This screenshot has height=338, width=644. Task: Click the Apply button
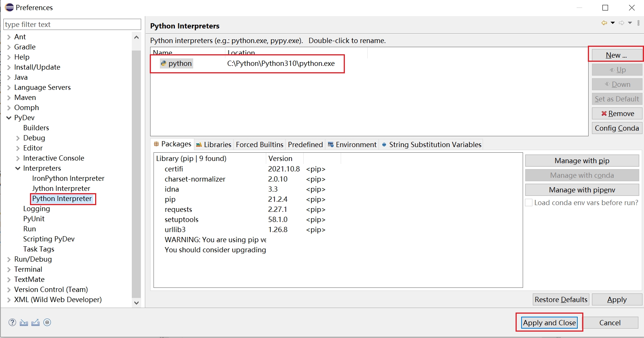point(617,299)
